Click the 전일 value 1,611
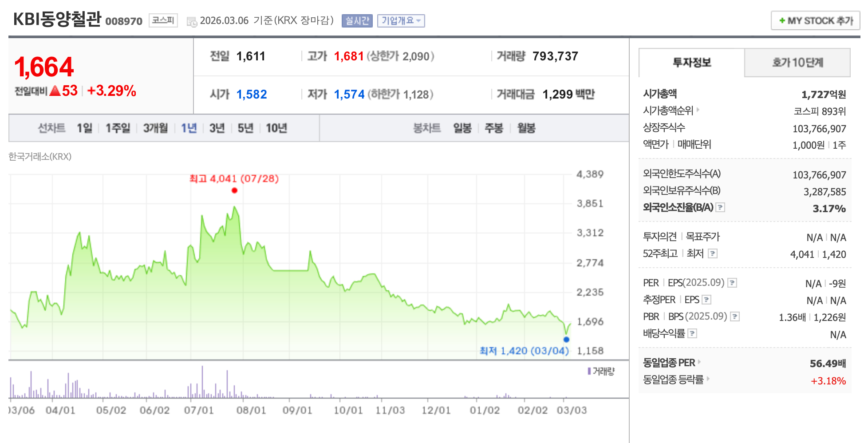The height and width of the screenshot is (443, 868). point(251,56)
